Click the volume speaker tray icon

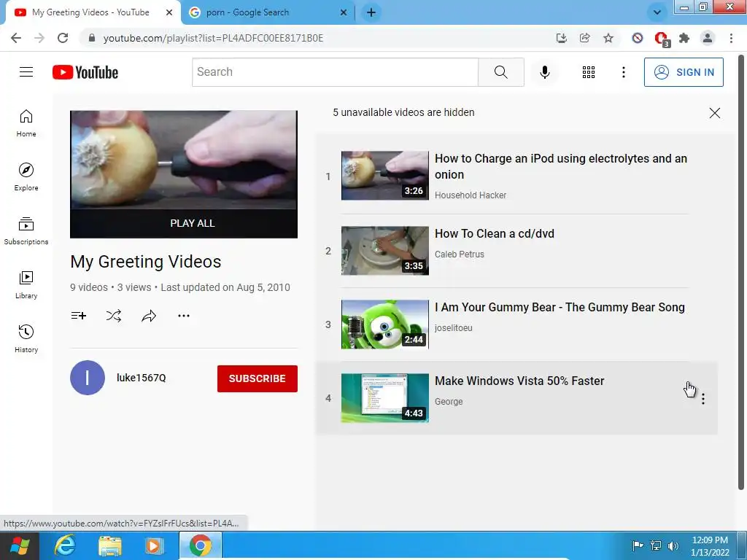tap(673, 545)
